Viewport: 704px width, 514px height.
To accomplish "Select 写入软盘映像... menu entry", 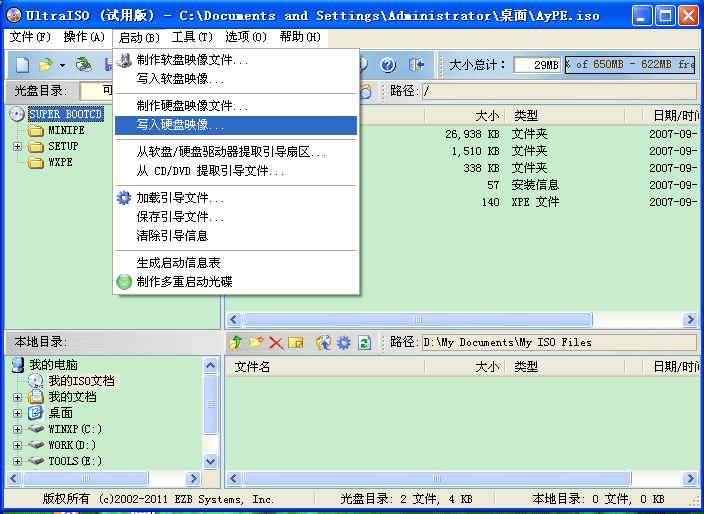I will coord(236,79).
